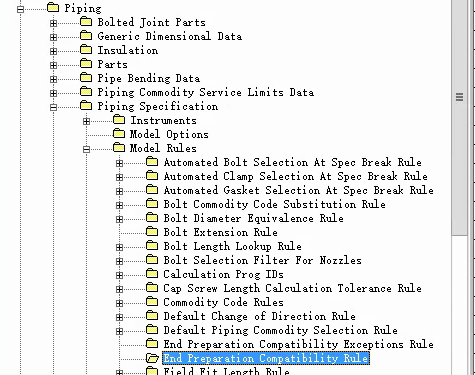Select Default Piping Commodity Selection Rule label

pos(280,330)
